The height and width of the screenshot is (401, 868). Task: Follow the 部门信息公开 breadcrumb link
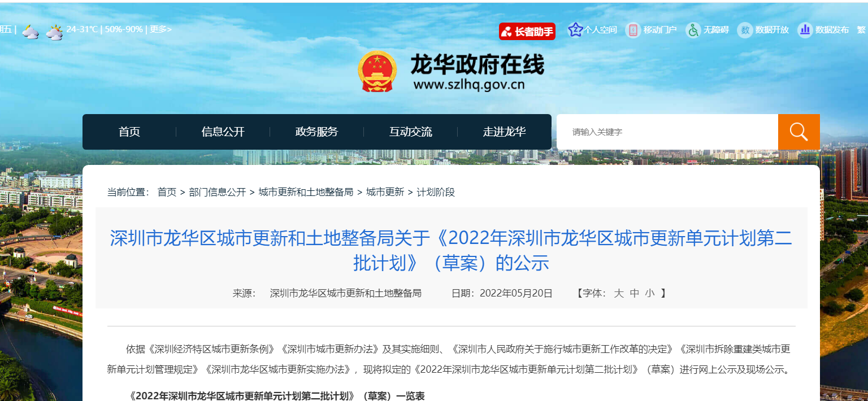218,192
